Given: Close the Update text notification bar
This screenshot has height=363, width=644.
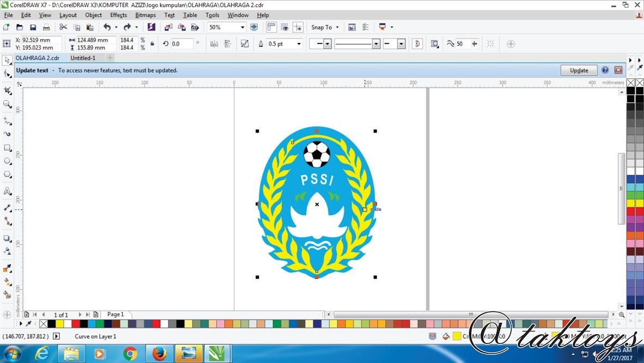Looking at the screenshot, I should pyautogui.click(x=618, y=70).
